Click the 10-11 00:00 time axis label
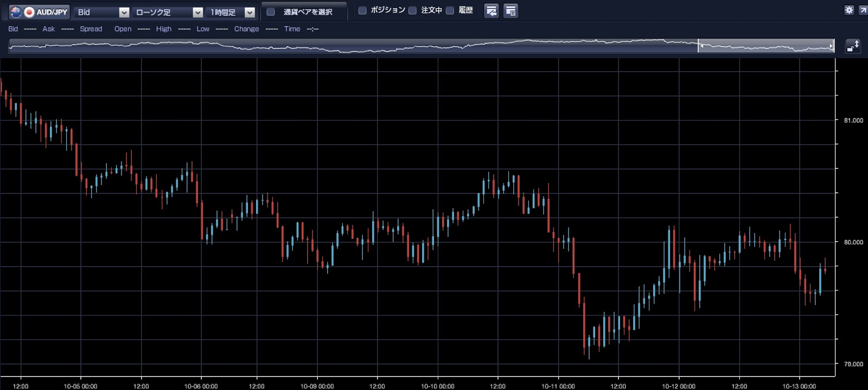This screenshot has height=390, width=868. 558,386
